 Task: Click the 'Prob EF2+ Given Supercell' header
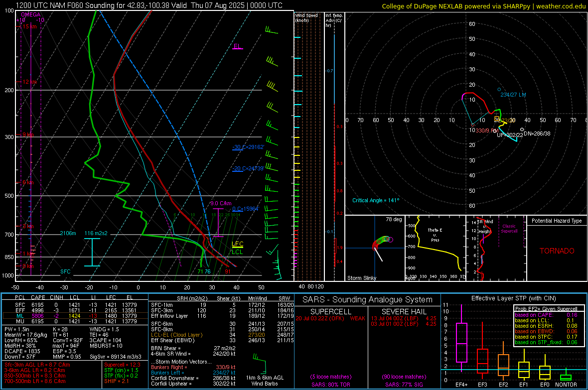coord(546,309)
